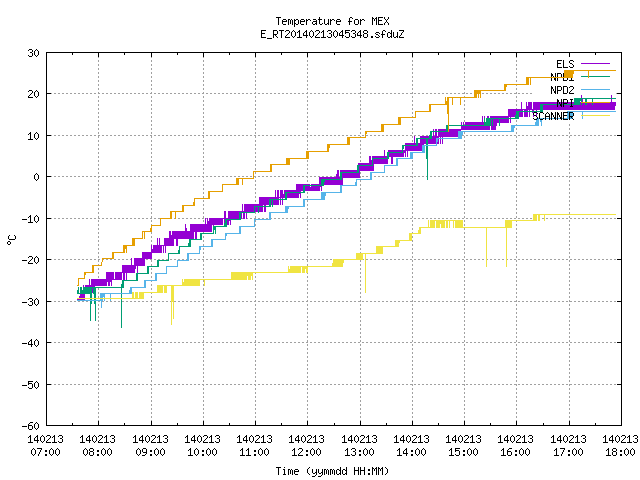The height and width of the screenshot is (480, 640).
Task: Click the x-axis label 140213 16:00
Action: 516,445
